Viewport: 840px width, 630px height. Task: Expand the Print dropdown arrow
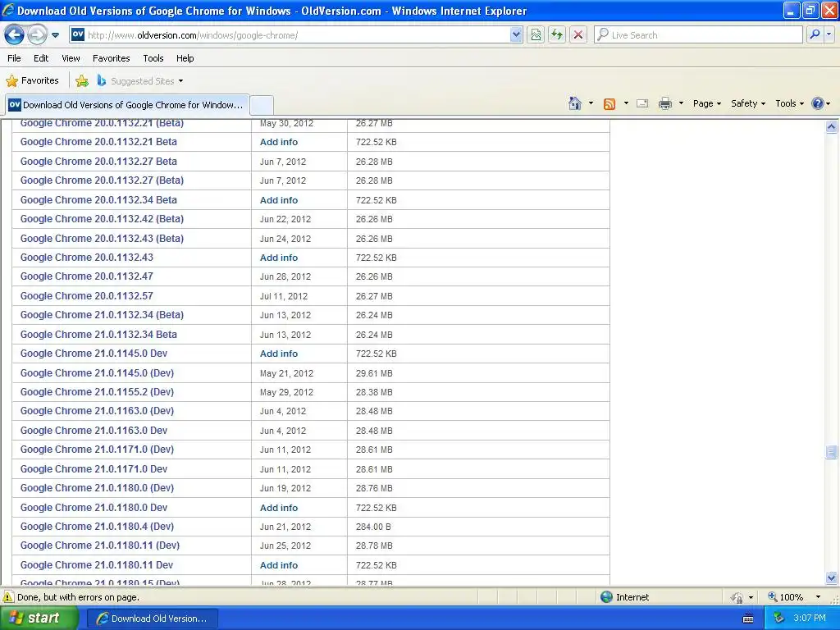pyautogui.click(x=681, y=103)
